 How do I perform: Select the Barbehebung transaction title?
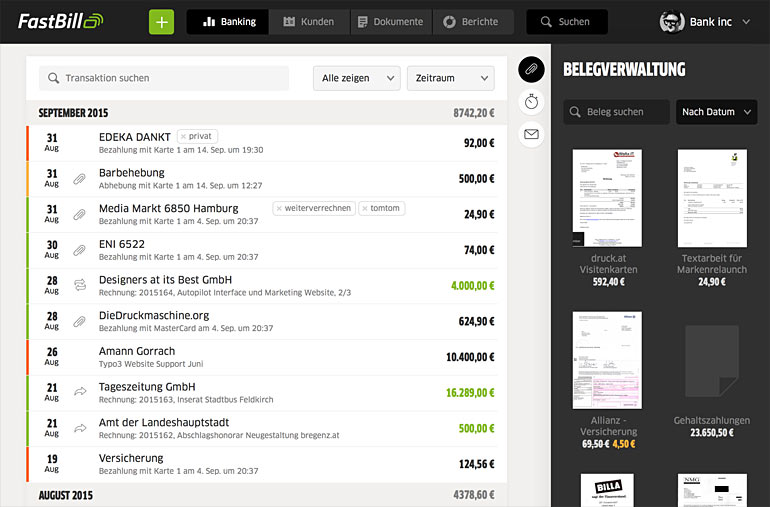click(132, 173)
